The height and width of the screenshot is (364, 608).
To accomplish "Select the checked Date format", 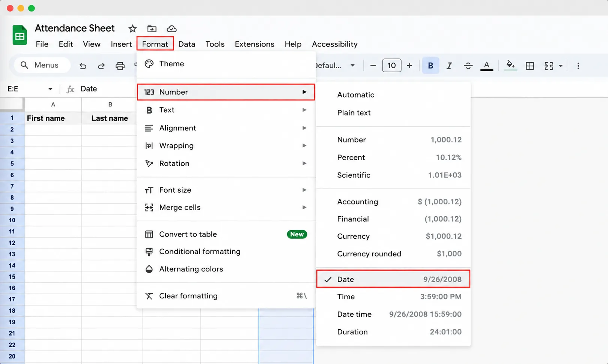I will (393, 279).
